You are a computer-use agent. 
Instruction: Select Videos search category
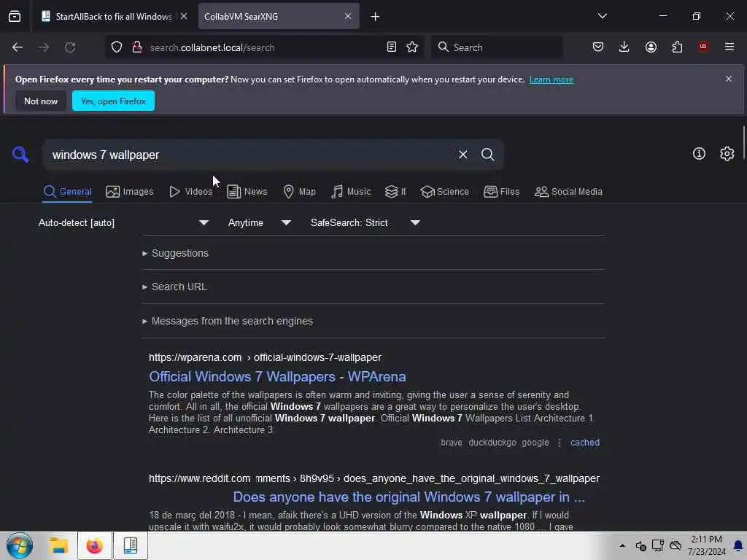191,192
